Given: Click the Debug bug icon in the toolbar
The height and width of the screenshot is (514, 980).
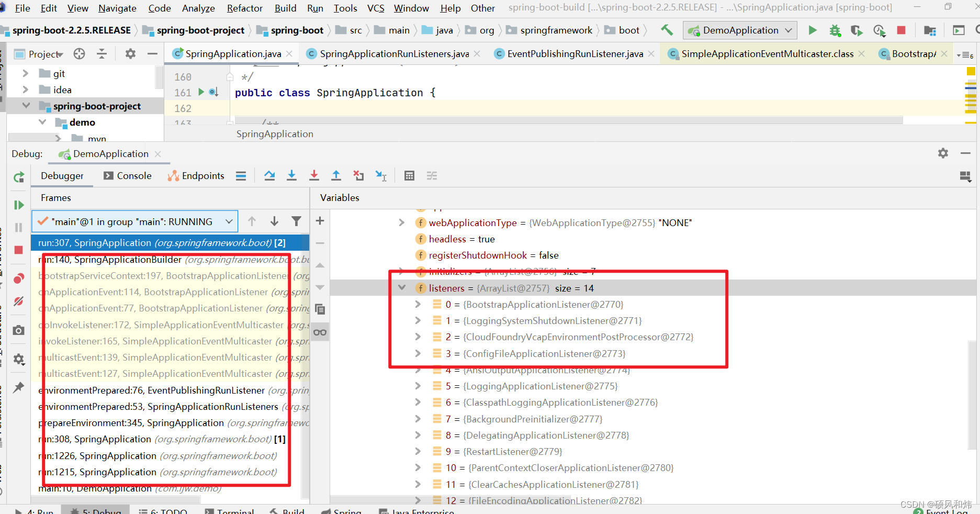Looking at the screenshot, I should coord(835,30).
